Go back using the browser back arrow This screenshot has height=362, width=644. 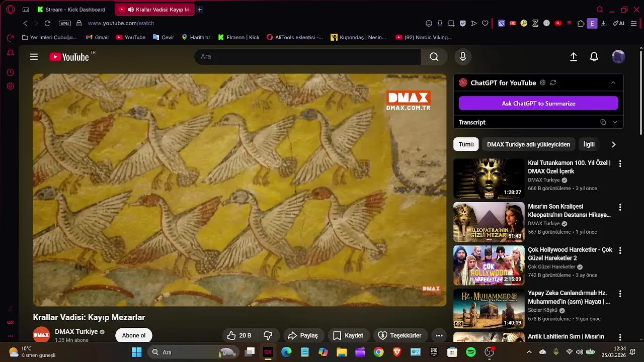tap(25, 23)
